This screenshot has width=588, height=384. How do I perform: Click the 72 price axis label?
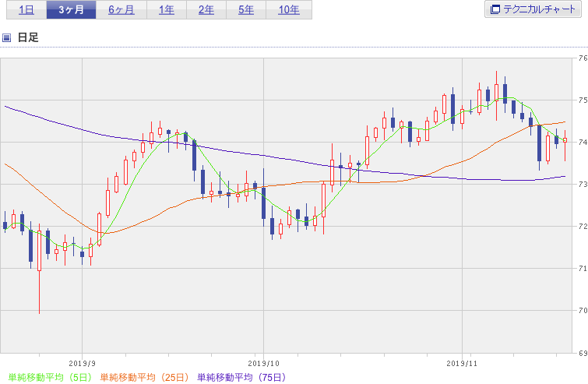point(583,226)
